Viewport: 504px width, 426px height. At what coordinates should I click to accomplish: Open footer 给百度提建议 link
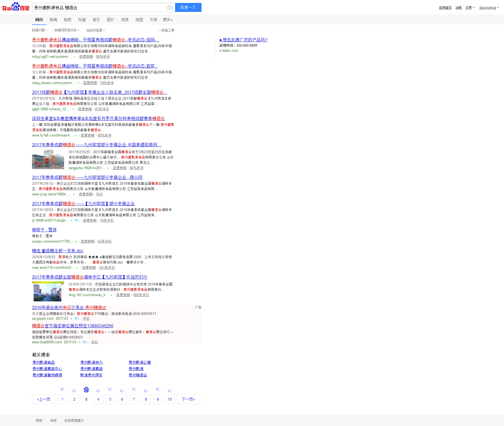pyautogui.click(x=74, y=420)
